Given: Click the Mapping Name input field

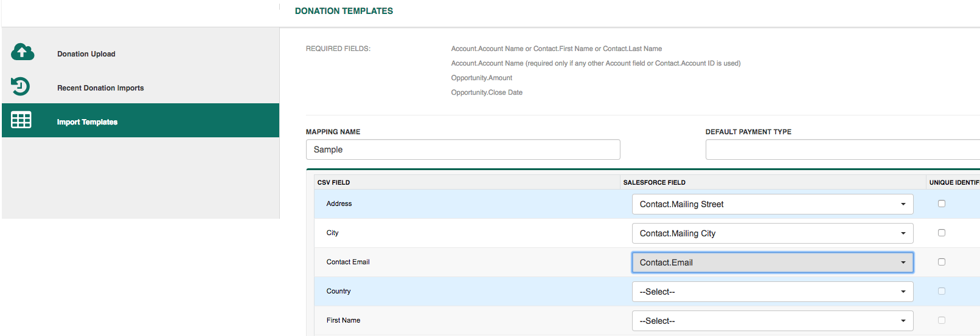Looking at the screenshot, I should coord(462,149).
